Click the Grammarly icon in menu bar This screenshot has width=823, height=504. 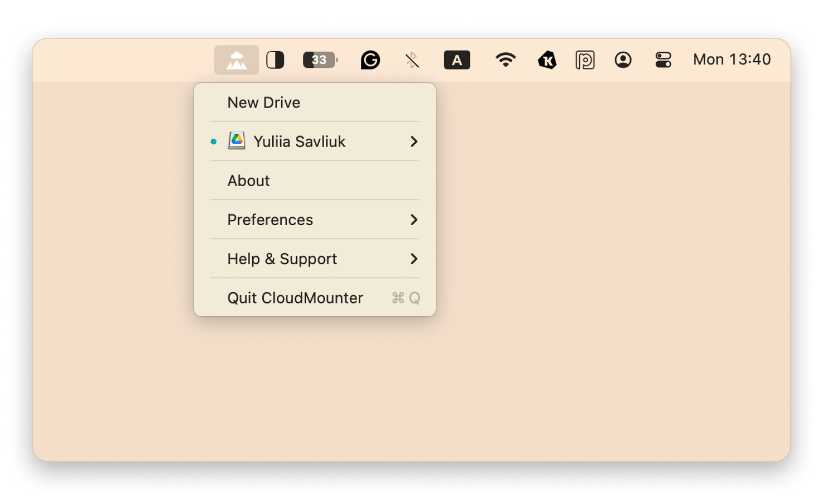(370, 60)
